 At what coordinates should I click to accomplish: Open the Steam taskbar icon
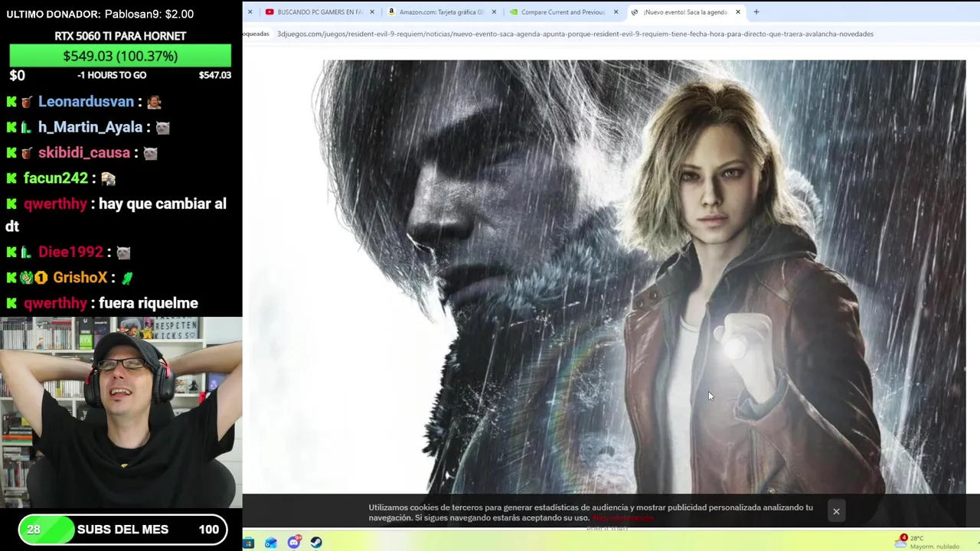point(316,543)
